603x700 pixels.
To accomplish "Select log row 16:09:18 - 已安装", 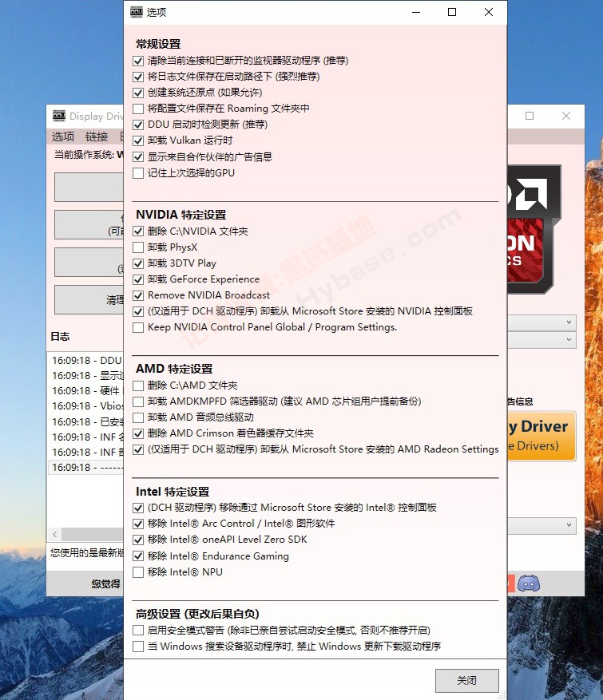I will coord(86,422).
